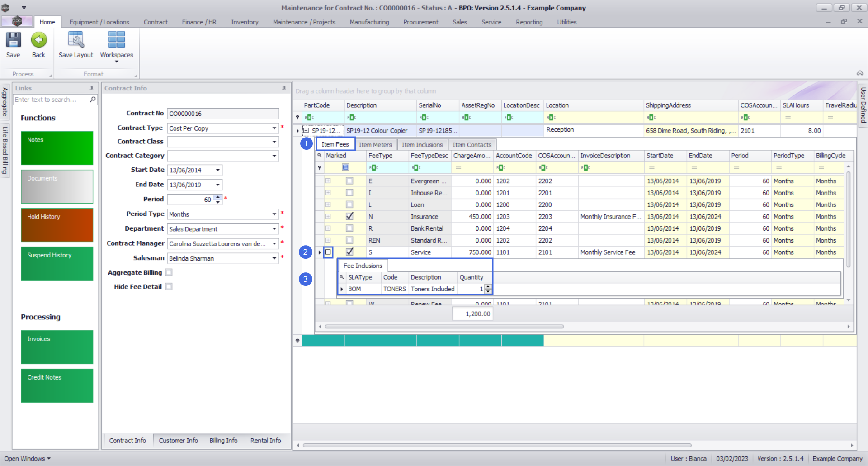Screen dimensions: 868x466
Task: Pin the Contract Info panel
Action: tap(284, 88)
